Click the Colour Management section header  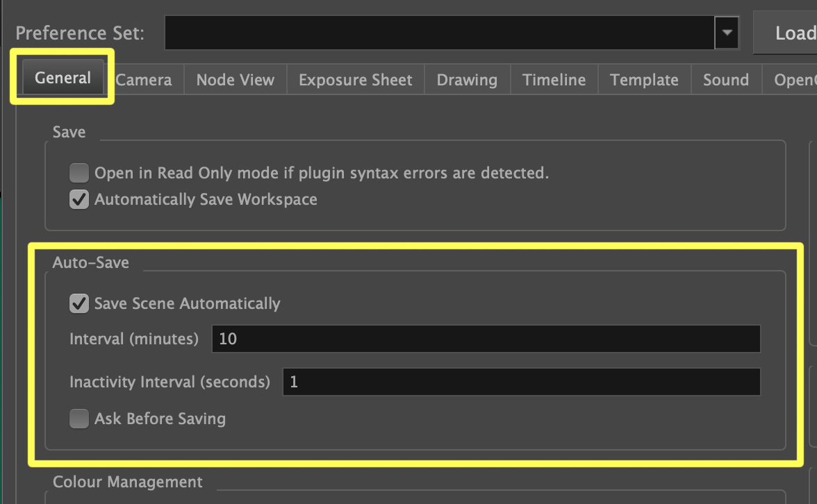click(x=127, y=481)
